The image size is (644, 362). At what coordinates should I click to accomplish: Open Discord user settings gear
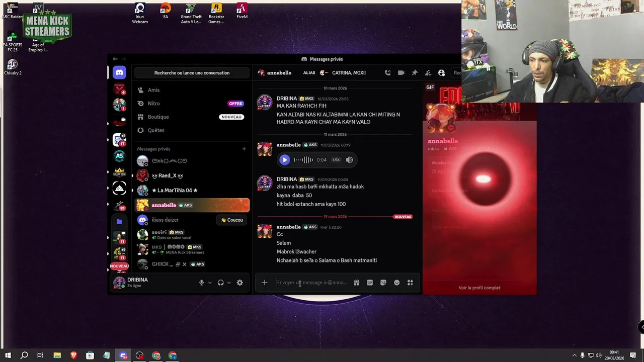[x=240, y=283]
